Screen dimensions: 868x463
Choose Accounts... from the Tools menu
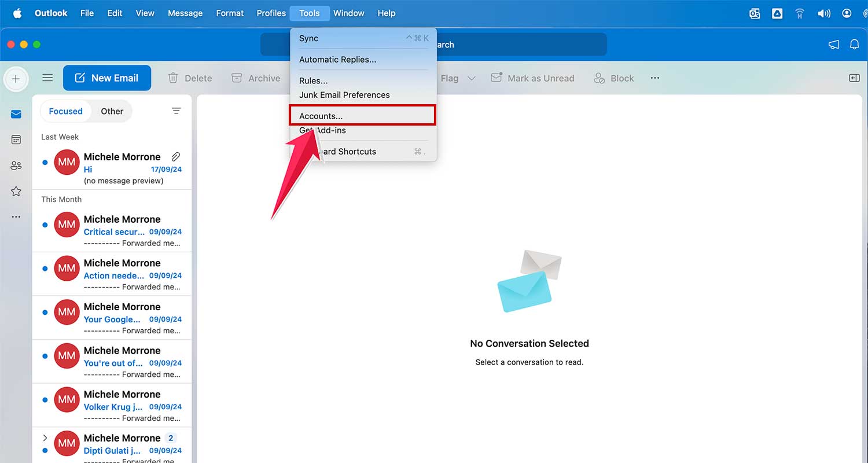pyautogui.click(x=321, y=116)
